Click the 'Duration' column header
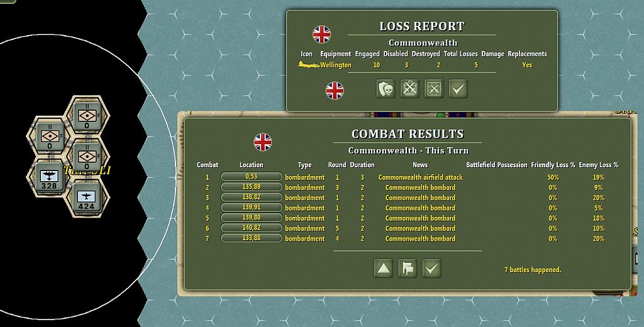This screenshot has height=327, width=644. click(362, 165)
